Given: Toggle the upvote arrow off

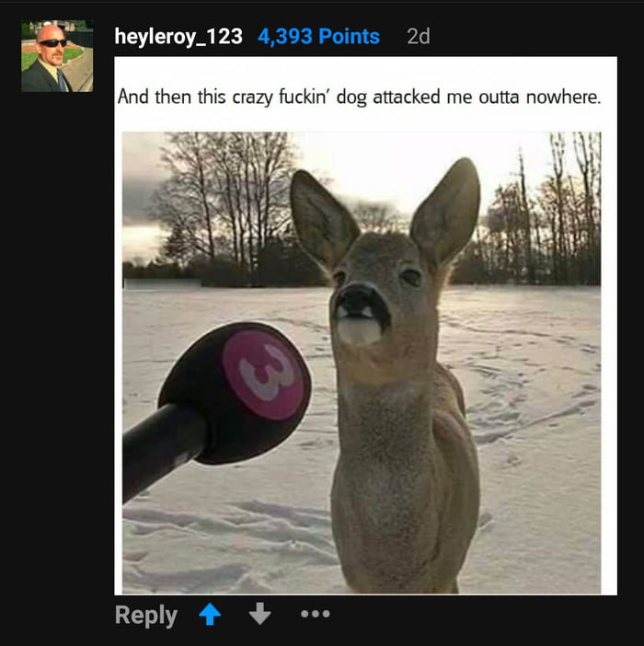Looking at the screenshot, I should click(210, 614).
